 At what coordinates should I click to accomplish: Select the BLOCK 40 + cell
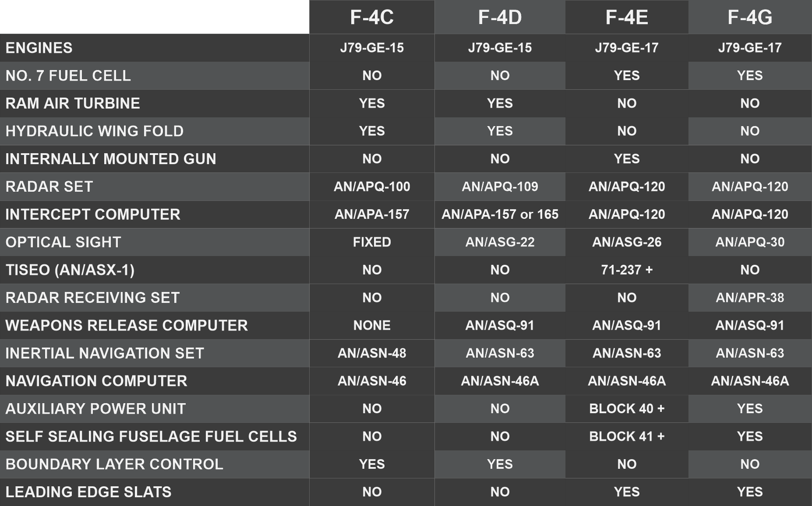[x=627, y=409]
